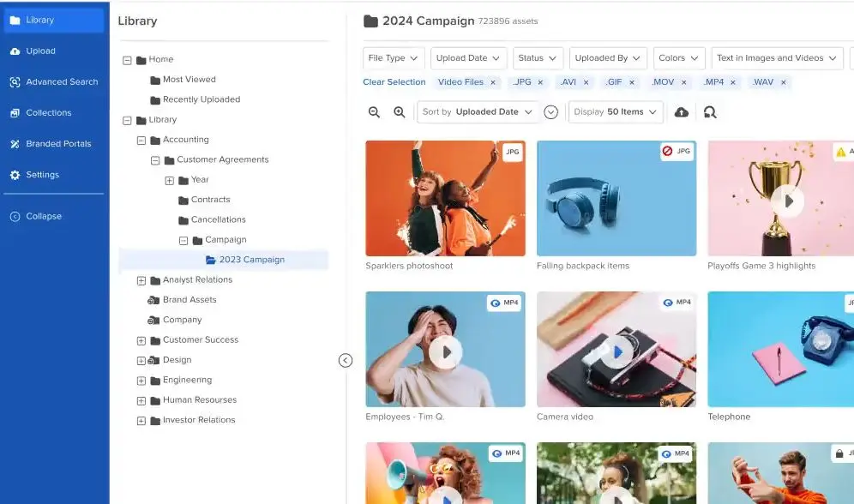
Task: Open the Telephone image thumbnail
Action: [781, 349]
